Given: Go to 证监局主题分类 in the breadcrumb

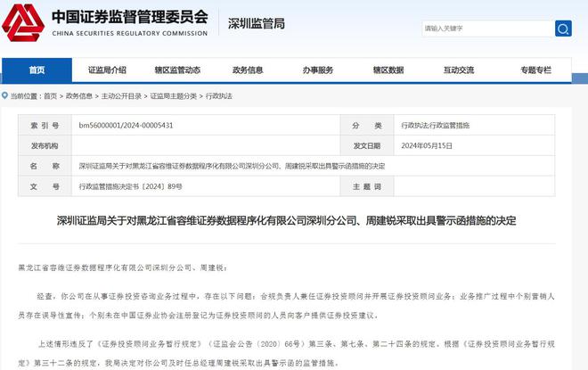Looking at the screenshot, I should (173, 96).
